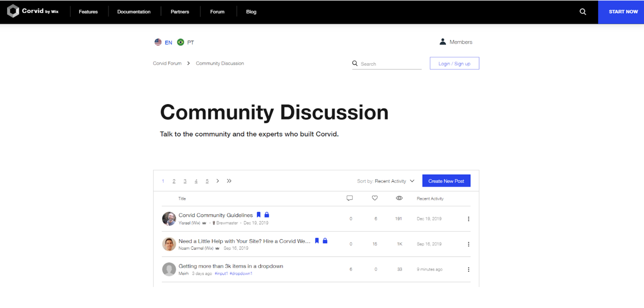Click the US flag language icon
The width and height of the screenshot is (644, 308).
click(x=158, y=42)
